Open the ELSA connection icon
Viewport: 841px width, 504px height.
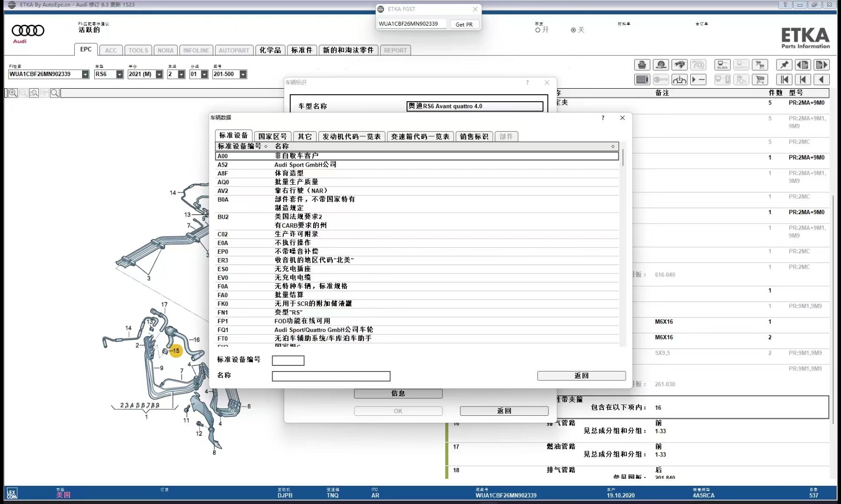722,65
